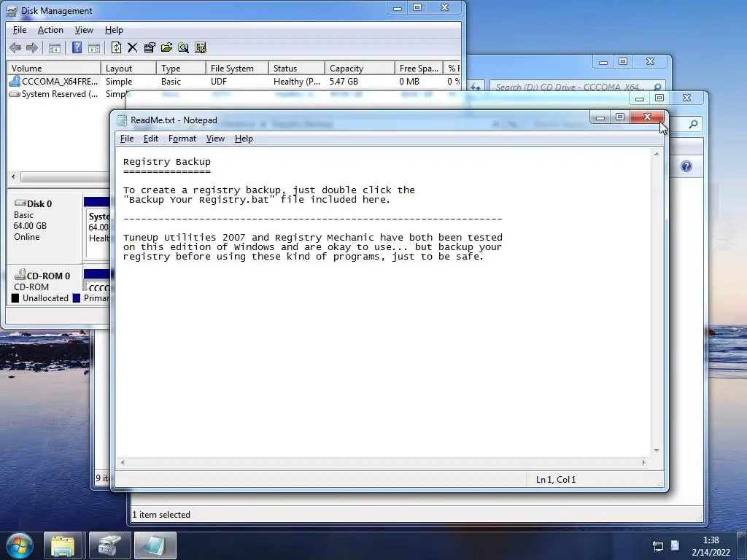Click the Disk Management title bar icon
Viewport: 747px width, 560px height.
pyautogui.click(x=12, y=11)
